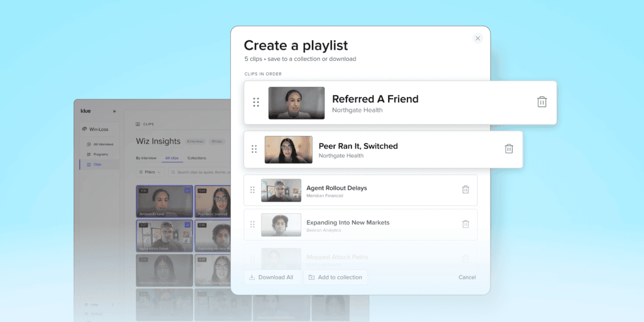Remove the Agent Rollout Delays clip

[465, 189]
